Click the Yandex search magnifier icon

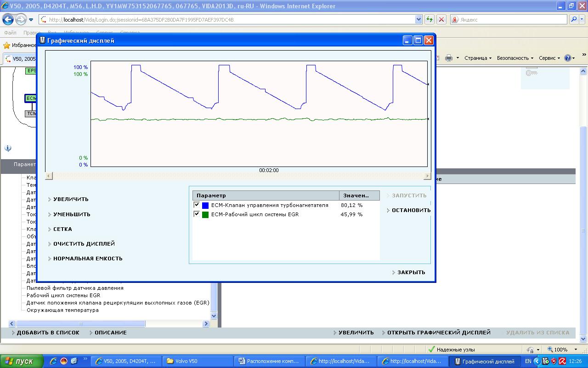point(574,19)
